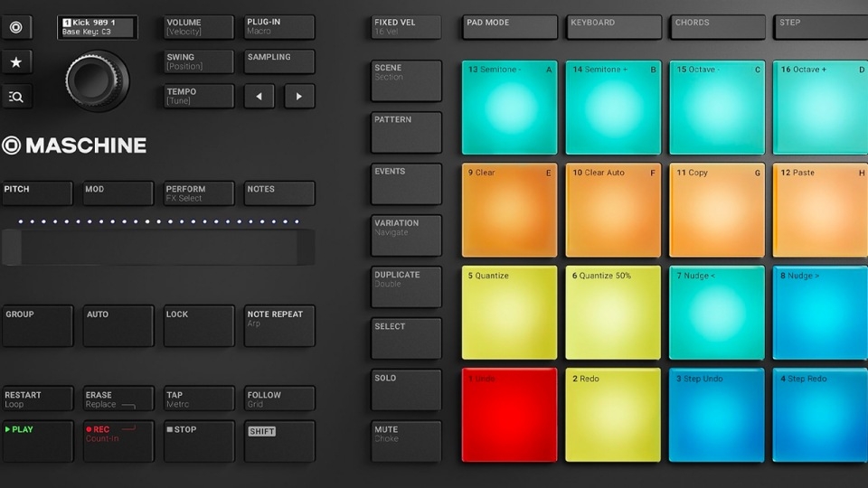868x488 pixels.
Task: Tap the TAP Metro button
Action: click(x=198, y=399)
